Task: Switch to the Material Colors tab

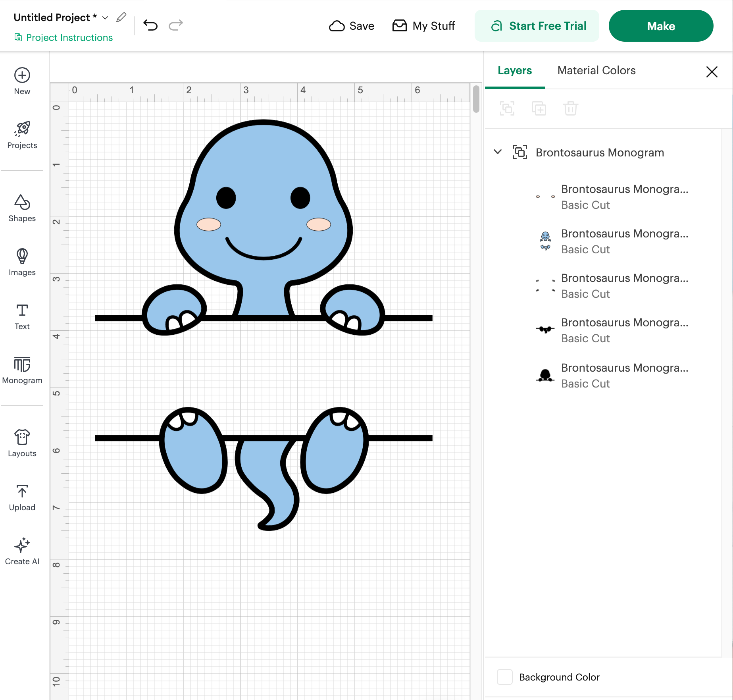Action: (x=596, y=70)
